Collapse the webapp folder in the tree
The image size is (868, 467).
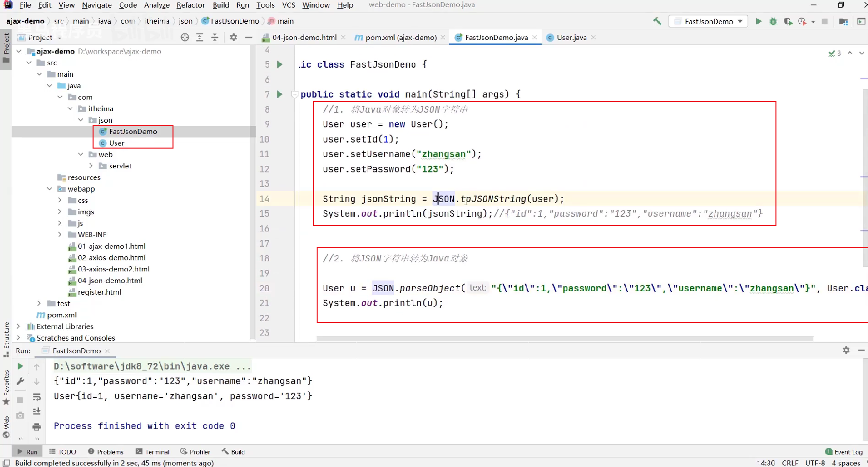pyautogui.click(x=49, y=189)
